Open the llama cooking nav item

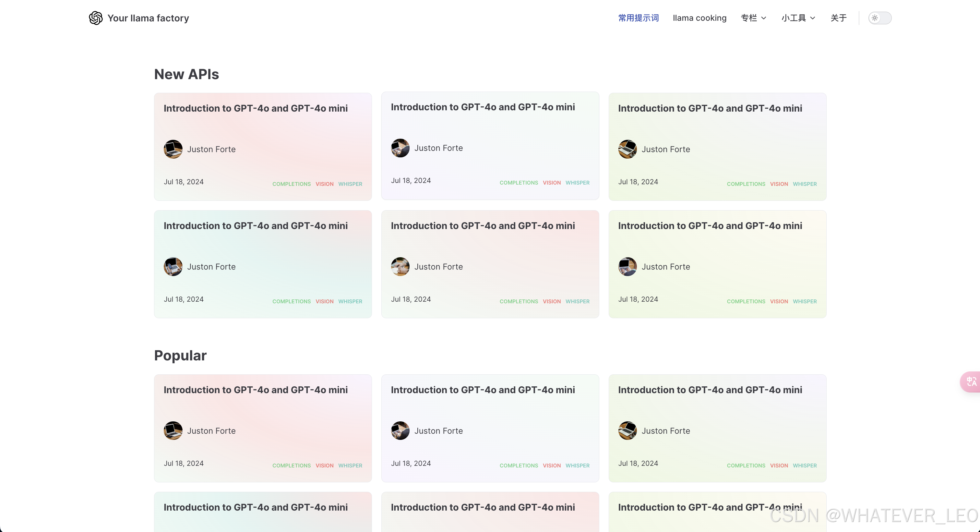pos(699,18)
